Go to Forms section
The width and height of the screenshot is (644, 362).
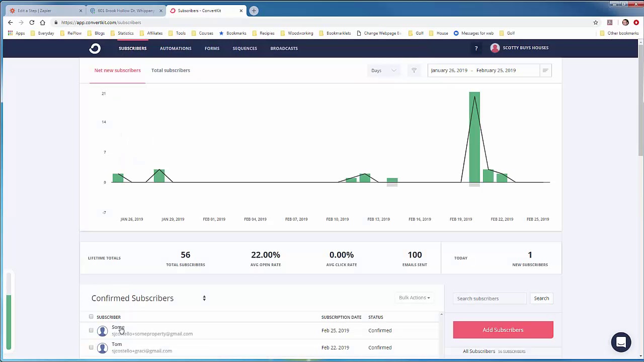point(212,48)
